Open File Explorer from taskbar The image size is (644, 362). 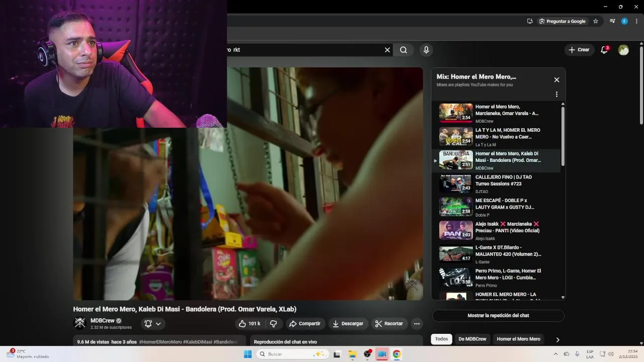352,354
